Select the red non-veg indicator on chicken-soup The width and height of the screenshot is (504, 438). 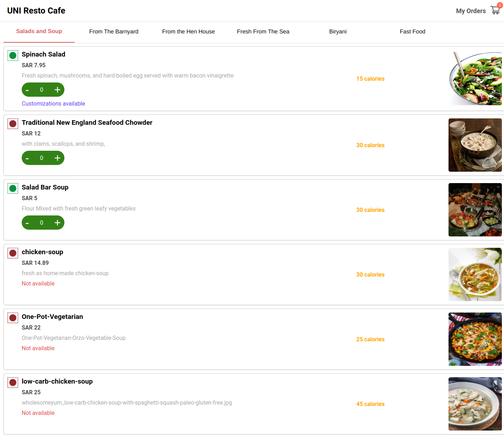[13, 253]
